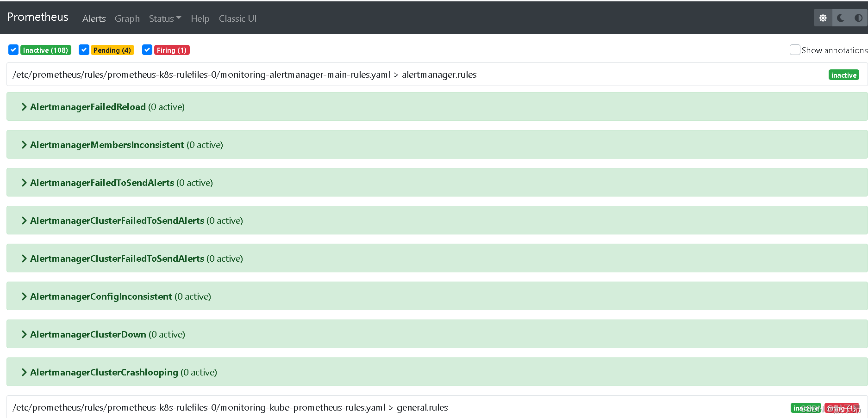
Task: Click the AlertmanagerMembersInconsistent rule name
Action: coord(107,145)
